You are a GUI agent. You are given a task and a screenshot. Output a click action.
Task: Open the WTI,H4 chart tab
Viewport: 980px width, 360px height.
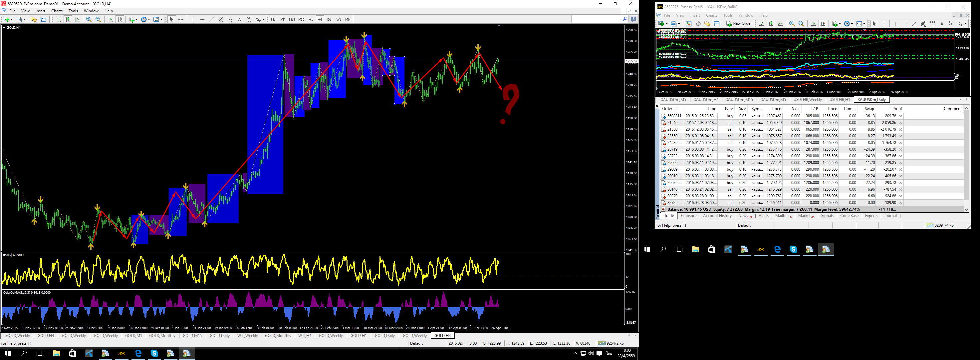pyautogui.click(x=304, y=336)
